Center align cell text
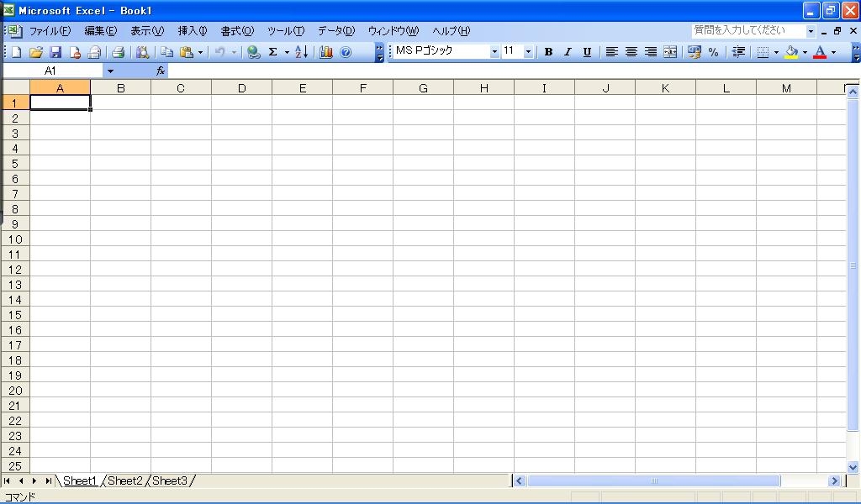 (631, 52)
